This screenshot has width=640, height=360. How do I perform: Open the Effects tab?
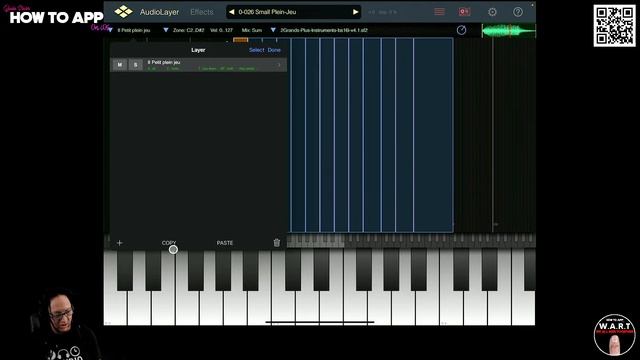click(x=202, y=12)
